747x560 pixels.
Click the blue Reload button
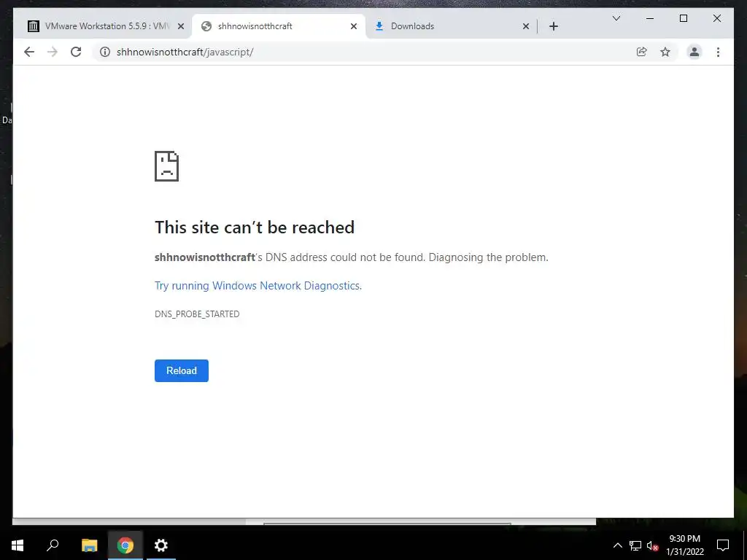[182, 370]
